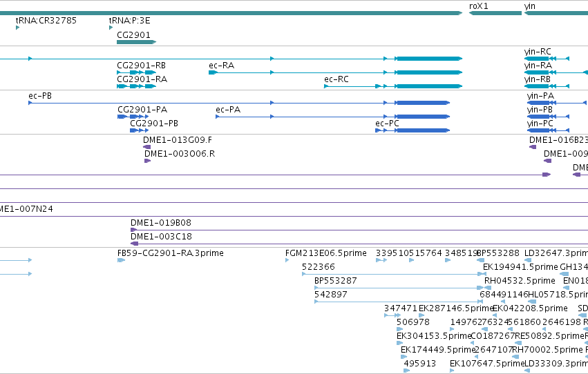588x374 pixels.
Task: Select the CG2901-PB protein glyph
Action: click(x=139, y=130)
